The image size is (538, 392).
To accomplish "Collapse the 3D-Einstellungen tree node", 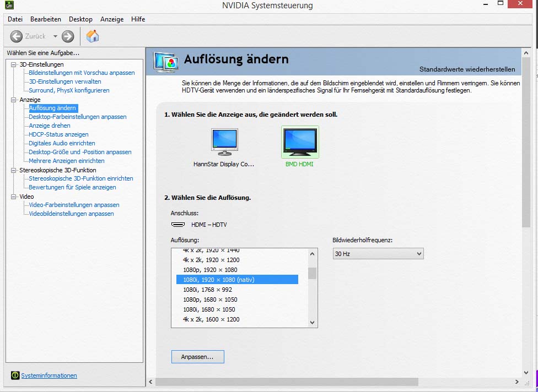I will (14, 64).
